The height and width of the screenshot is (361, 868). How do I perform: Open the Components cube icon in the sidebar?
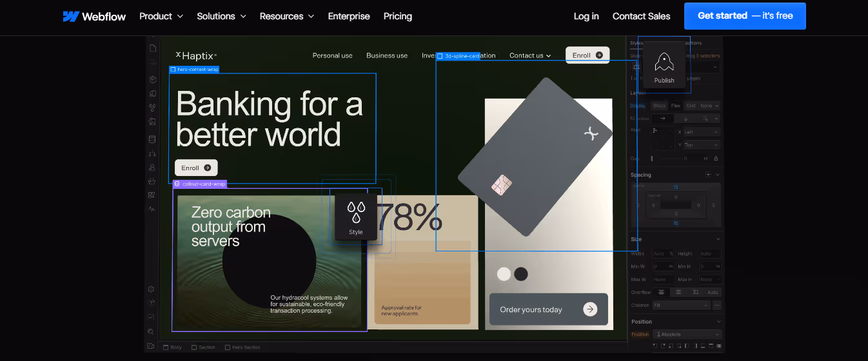[153, 80]
